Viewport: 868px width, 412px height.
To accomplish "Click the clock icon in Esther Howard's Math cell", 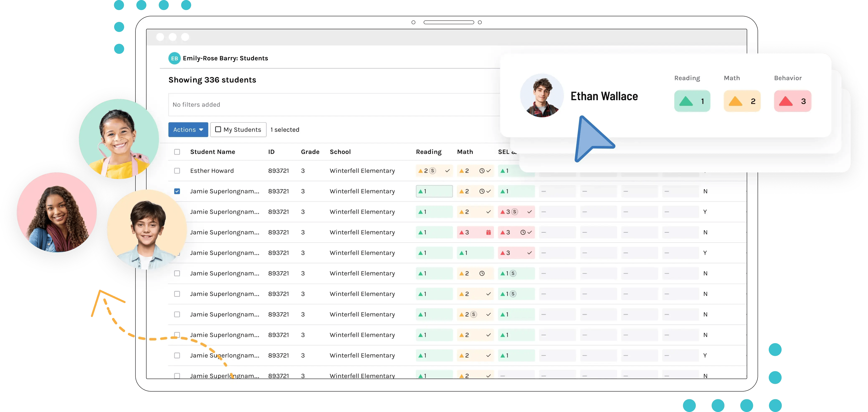I will click(482, 171).
